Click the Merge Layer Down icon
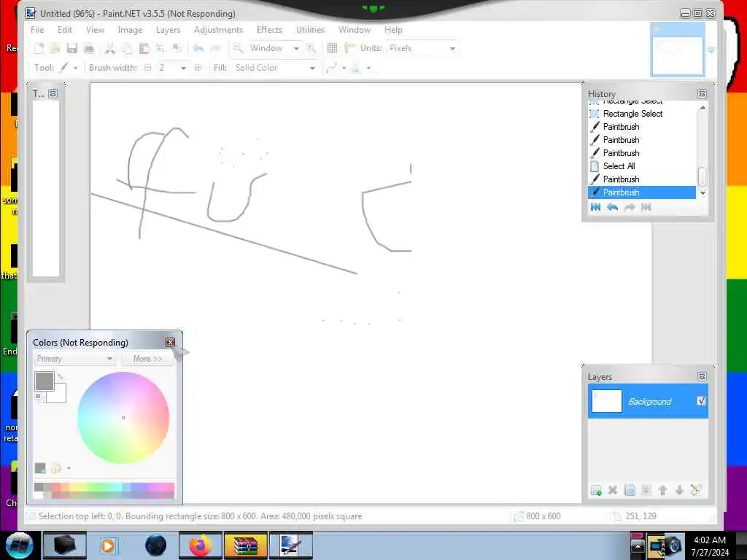 [646, 490]
